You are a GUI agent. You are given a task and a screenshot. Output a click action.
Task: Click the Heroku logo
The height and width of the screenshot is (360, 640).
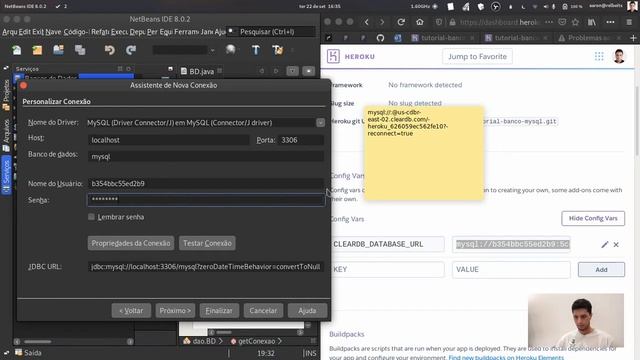(351, 56)
